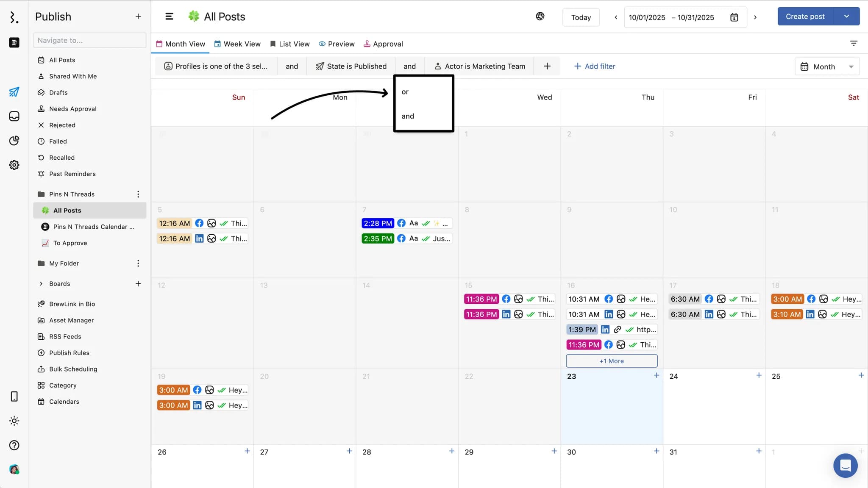Click the Today button
868x488 pixels.
581,17
